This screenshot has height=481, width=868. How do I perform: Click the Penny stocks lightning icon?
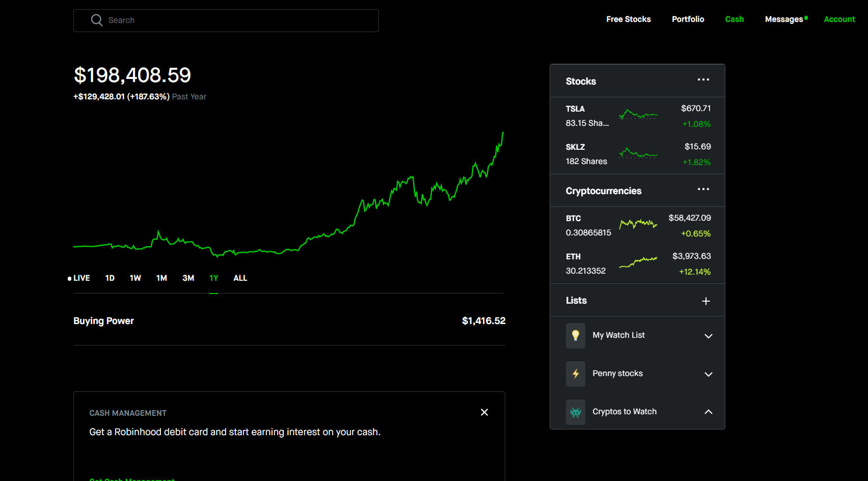click(x=576, y=373)
